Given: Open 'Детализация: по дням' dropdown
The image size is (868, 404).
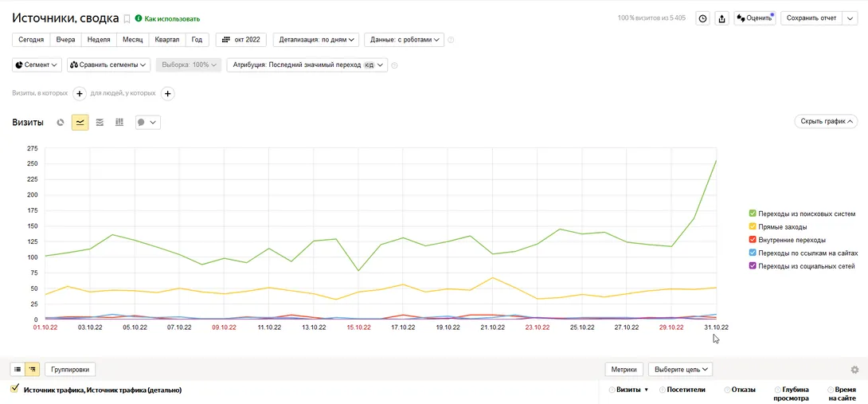Looking at the screenshot, I should point(316,40).
